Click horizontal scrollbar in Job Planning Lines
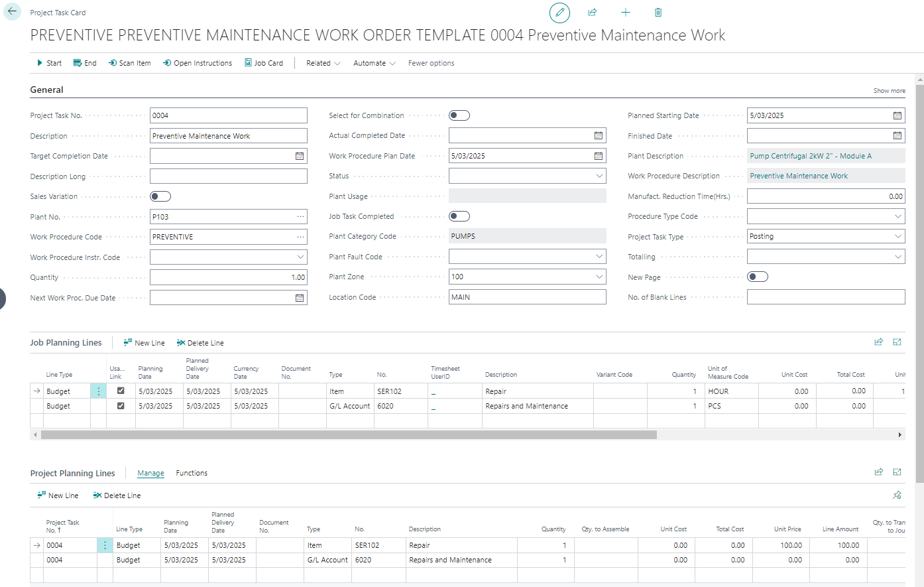The width and height of the screenshot is (924, 587). pyautogui.click(x=349, y=435)
